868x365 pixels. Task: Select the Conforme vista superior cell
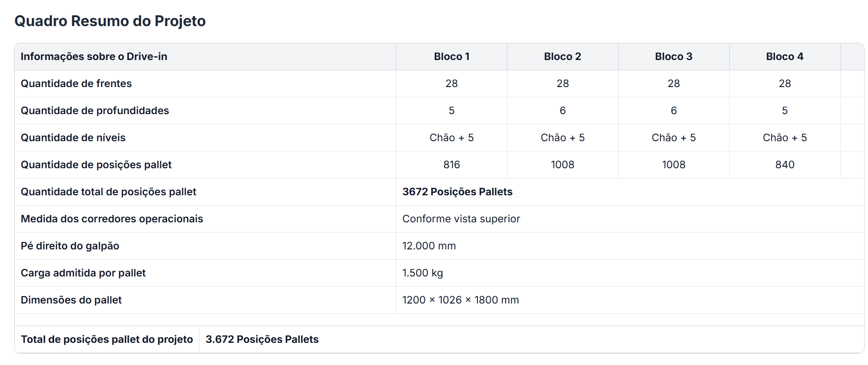[x=461, y=219]
